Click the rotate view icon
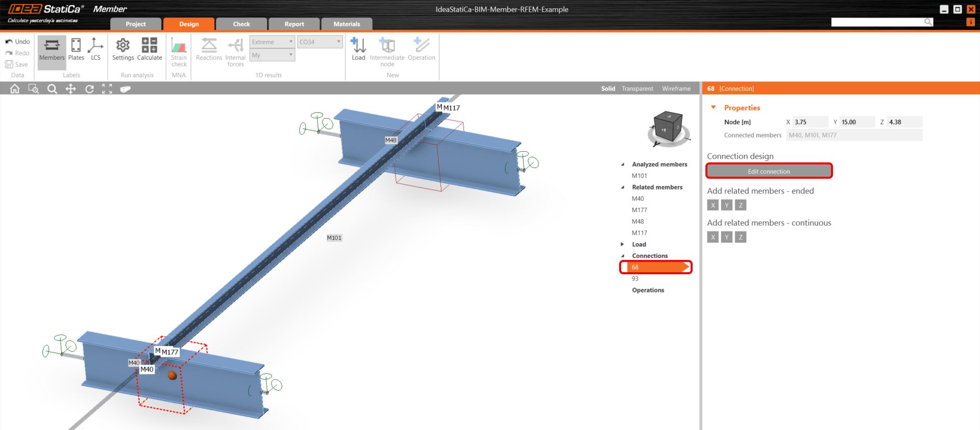This screenshot has height=430, width=980. tap(89, 89)
